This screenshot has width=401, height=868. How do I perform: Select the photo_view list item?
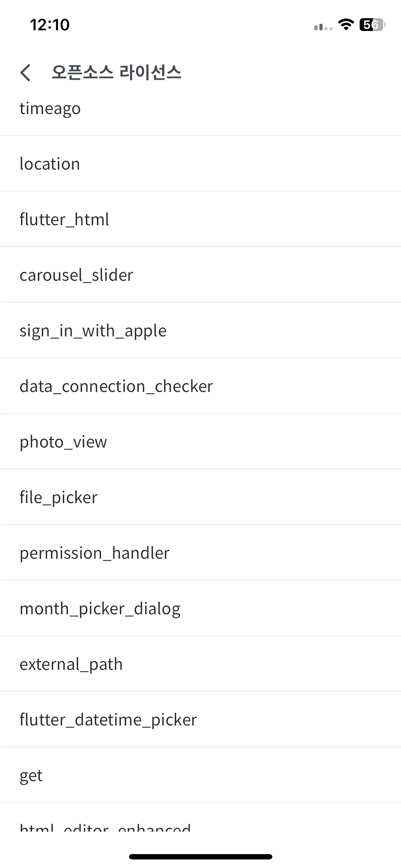200,441
